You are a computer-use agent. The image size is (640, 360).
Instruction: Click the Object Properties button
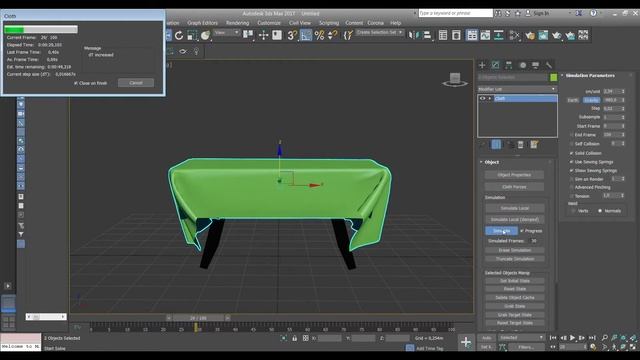tap(514, 175)
